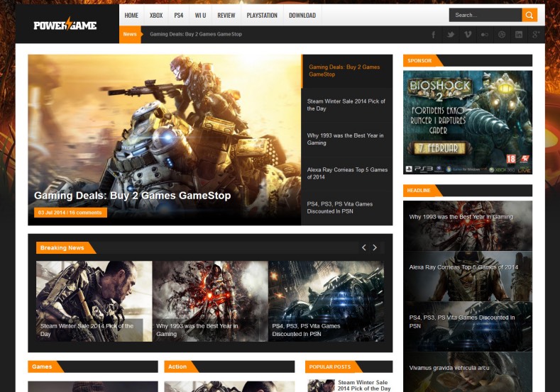
Task: Click the Breaking News section label
Action: pos(62,247)
